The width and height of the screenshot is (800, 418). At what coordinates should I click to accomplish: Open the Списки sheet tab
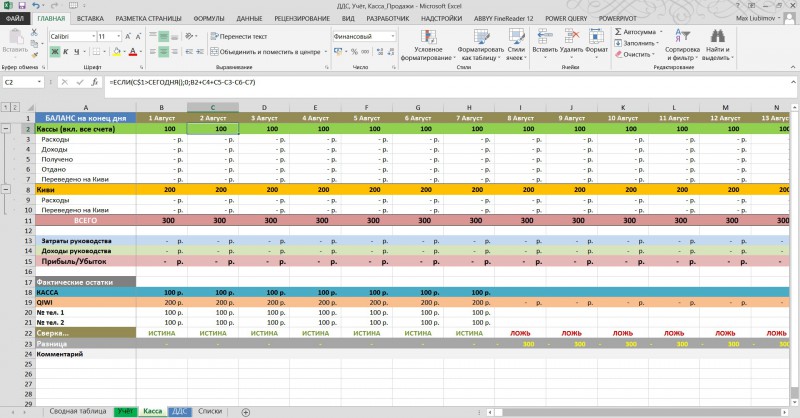(210, 411)
